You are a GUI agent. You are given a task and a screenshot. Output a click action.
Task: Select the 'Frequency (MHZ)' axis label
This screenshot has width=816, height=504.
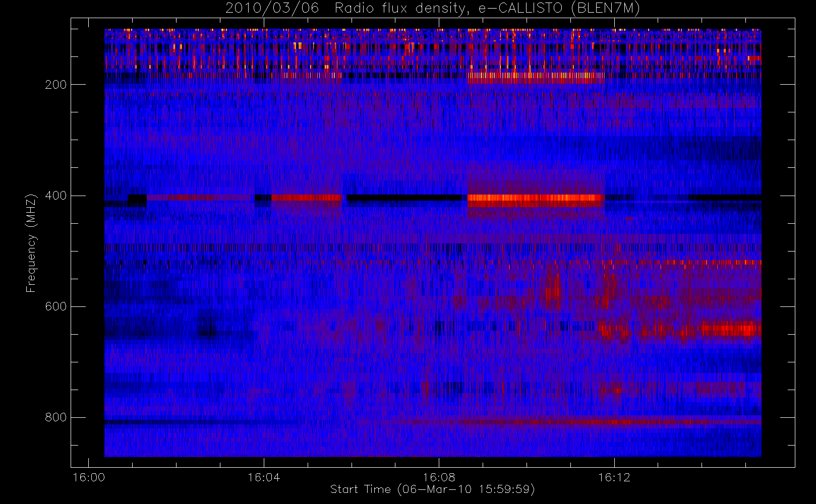[x=31, y=243]
